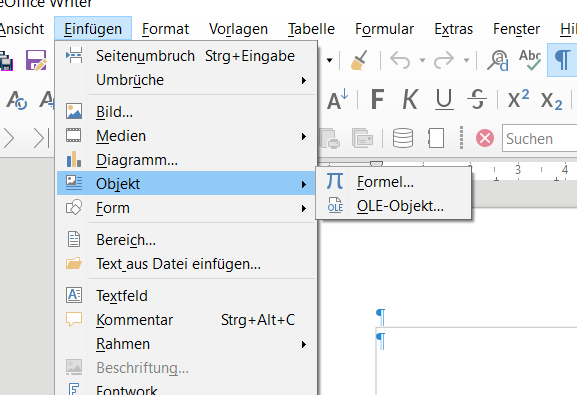This screenshot has height=395, width=577.
Task: Open the Formular menu
Action: [x=384, y=29]
